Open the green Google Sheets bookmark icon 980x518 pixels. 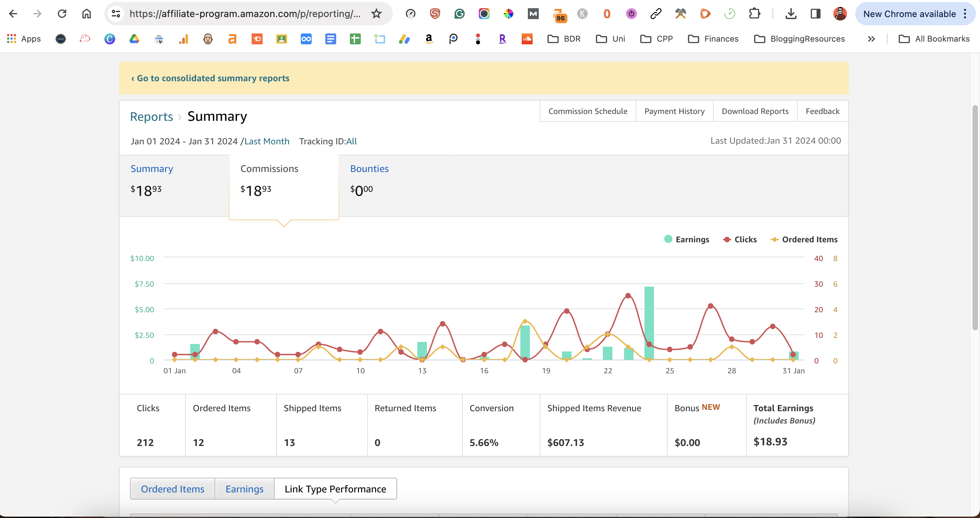click(355, 39)
